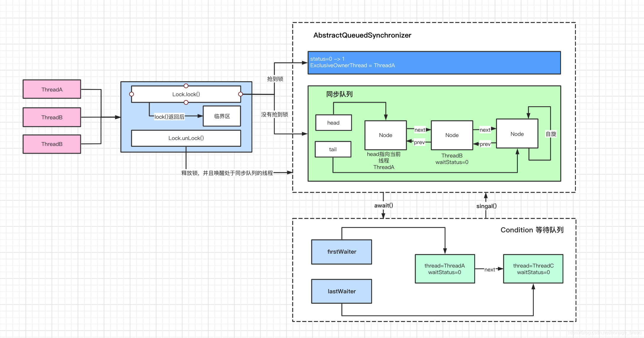
Task: Select the firstWaiter box
Action: [342, 252]
